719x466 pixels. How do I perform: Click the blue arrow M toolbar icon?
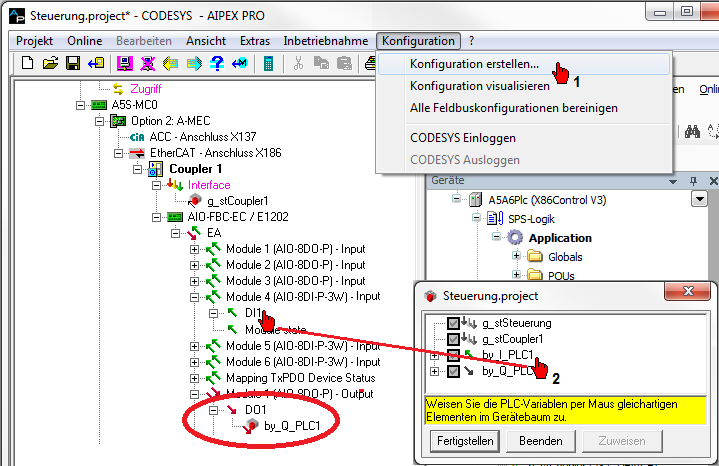239,63
